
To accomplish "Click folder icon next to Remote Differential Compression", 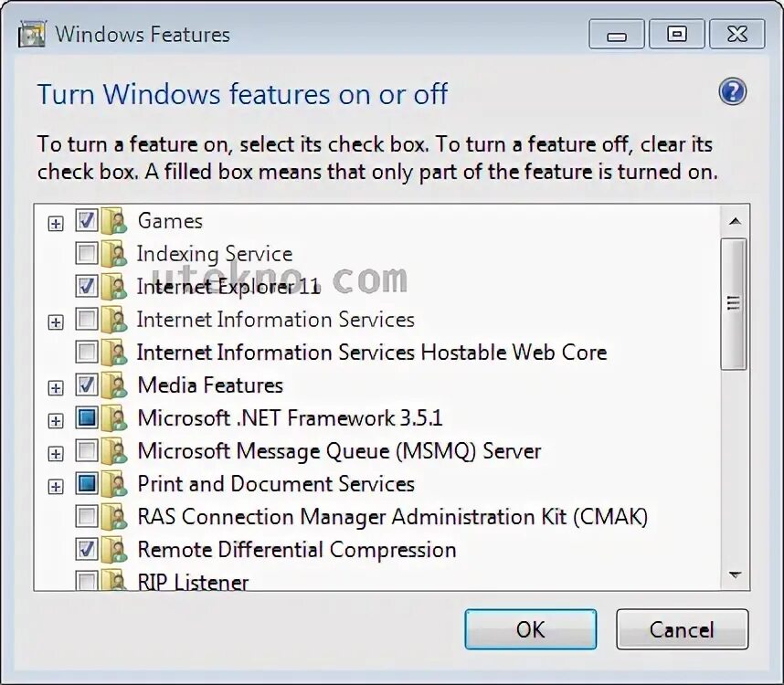I will point(114,550).
